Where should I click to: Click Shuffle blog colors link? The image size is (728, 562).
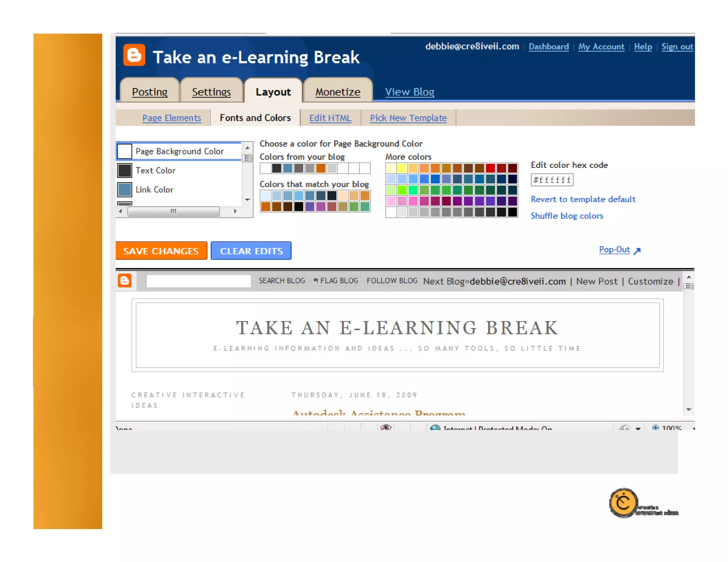tap(567, 216)
